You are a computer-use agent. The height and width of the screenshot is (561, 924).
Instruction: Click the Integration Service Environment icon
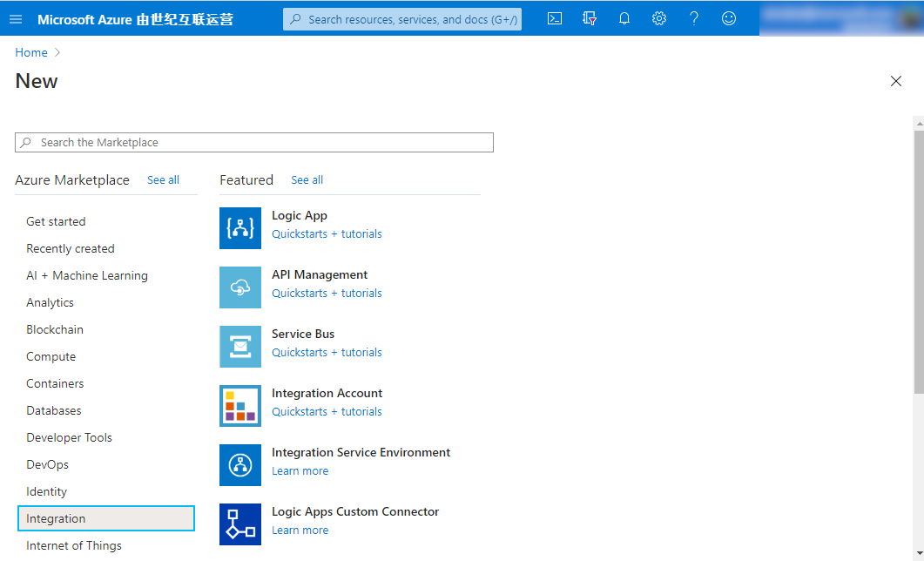(240, 465)
